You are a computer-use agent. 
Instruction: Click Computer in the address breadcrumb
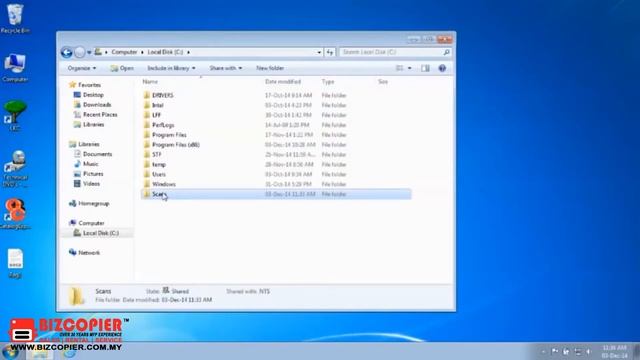pyautogui.click(x=124, y=52)
